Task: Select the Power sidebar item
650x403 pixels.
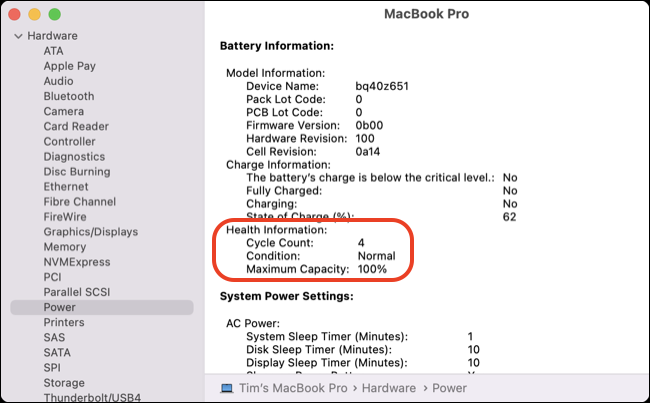Action: point(59,307)
